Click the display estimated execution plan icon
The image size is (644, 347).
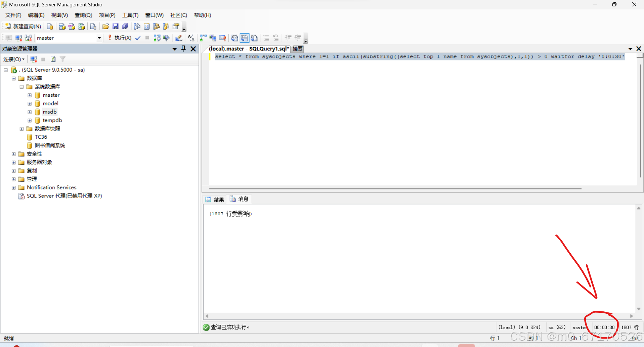tap(157, 38)
